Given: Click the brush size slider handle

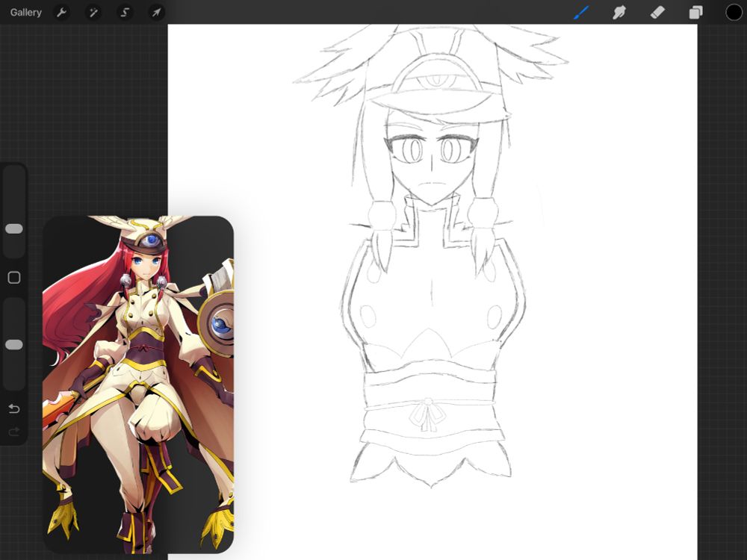Looking at the screenshot, I should [x=13, y=229].
